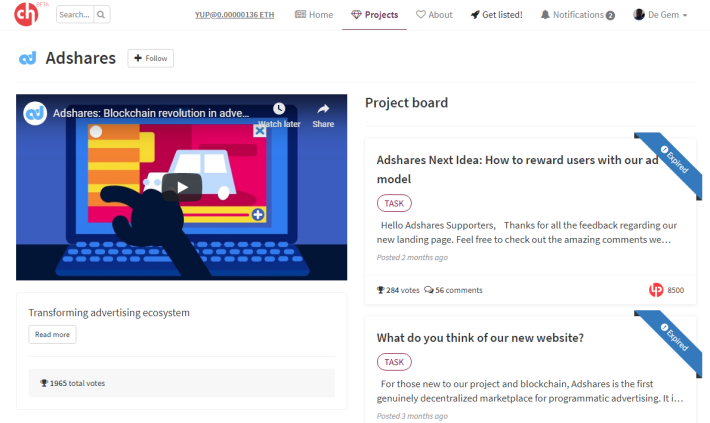Click the Project board heading
This screenshot has height=423, width=710.
pyautogui.click(x=406, y=103)
